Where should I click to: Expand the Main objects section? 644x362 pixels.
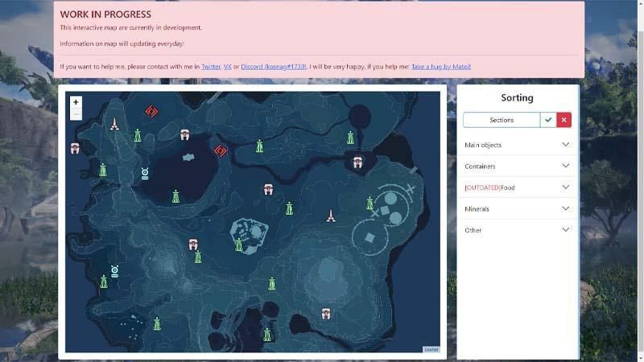[x=517, y=145]
